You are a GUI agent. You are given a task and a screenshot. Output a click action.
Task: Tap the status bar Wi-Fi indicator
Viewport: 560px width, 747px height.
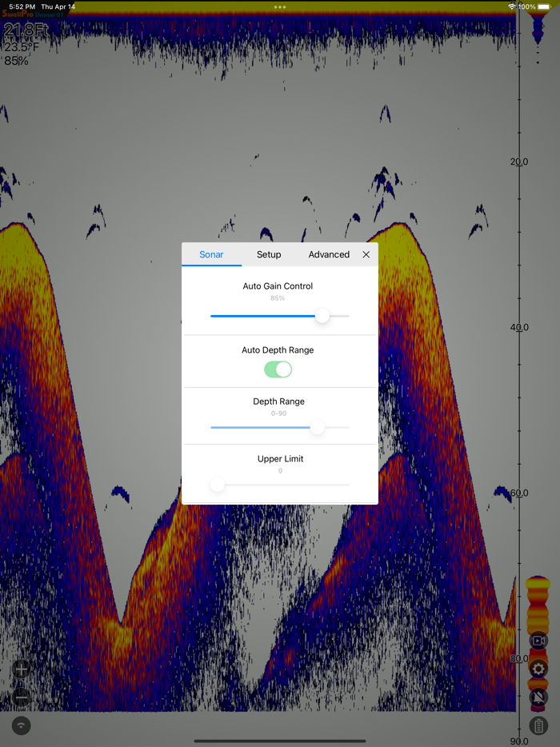[512, 6]
